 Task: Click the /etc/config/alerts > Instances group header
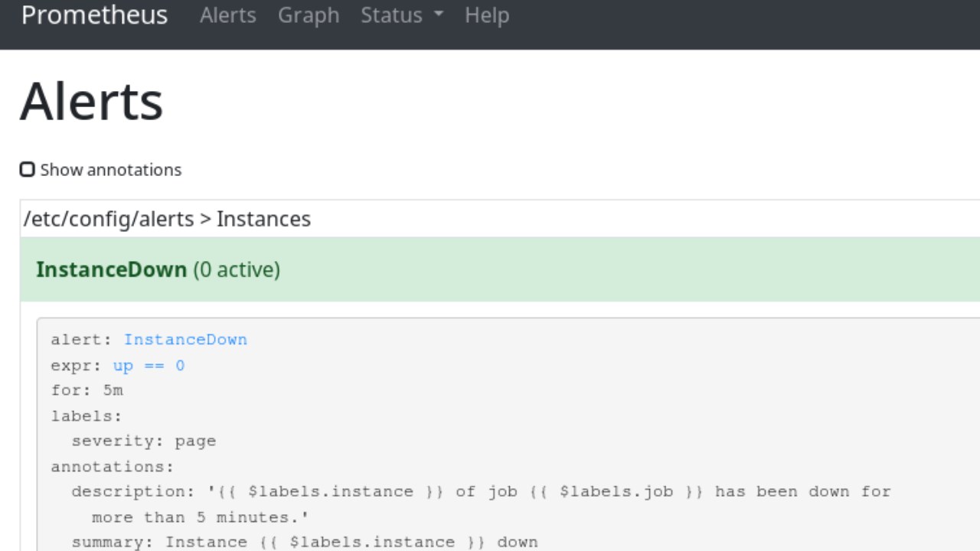[167, 219]
